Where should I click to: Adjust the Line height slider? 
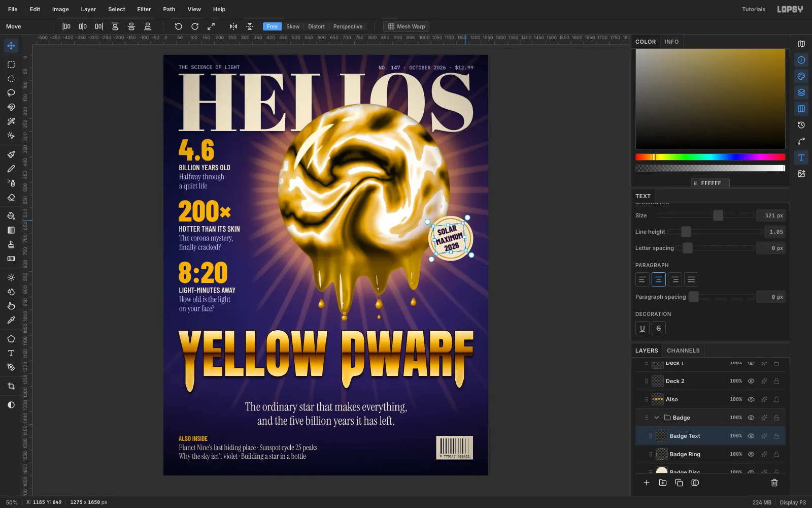click(x=715, y=232)
